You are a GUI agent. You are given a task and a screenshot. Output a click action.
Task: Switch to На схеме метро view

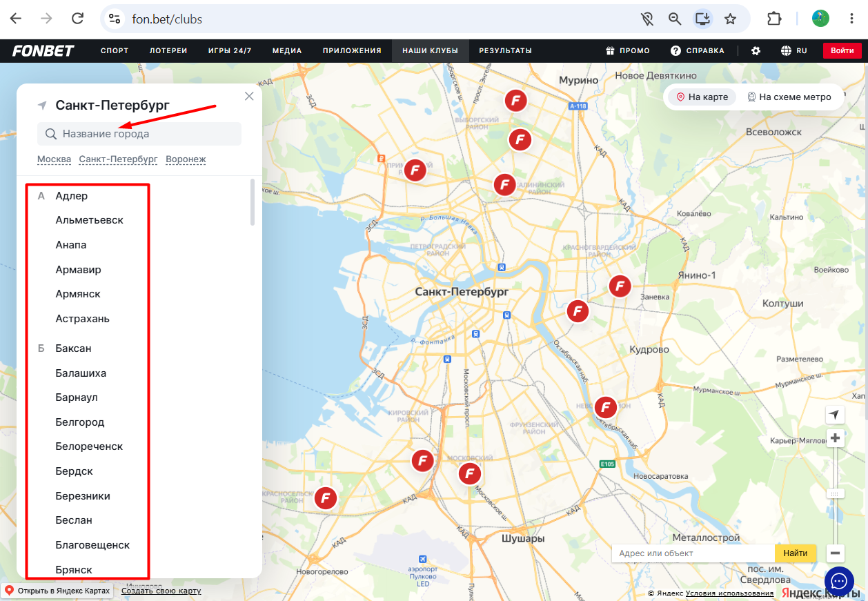click(789, 97)
